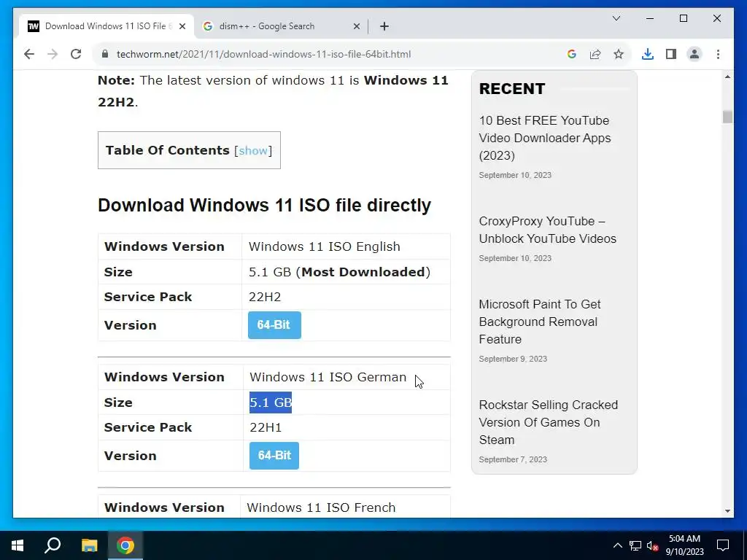This screenshot has width=747, height=560.
Task: Click the scrollbar up arrow
Action: tap(727, 77)
